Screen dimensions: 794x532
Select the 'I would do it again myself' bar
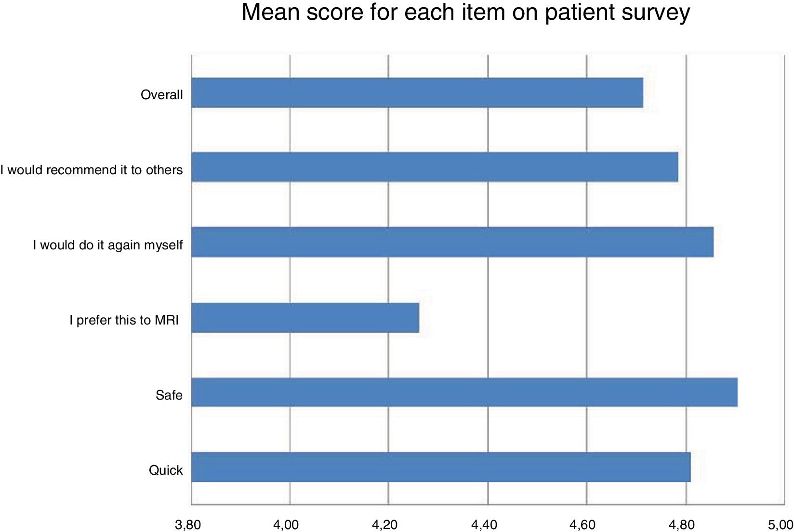pyautogui.click(x=452, y=242)
